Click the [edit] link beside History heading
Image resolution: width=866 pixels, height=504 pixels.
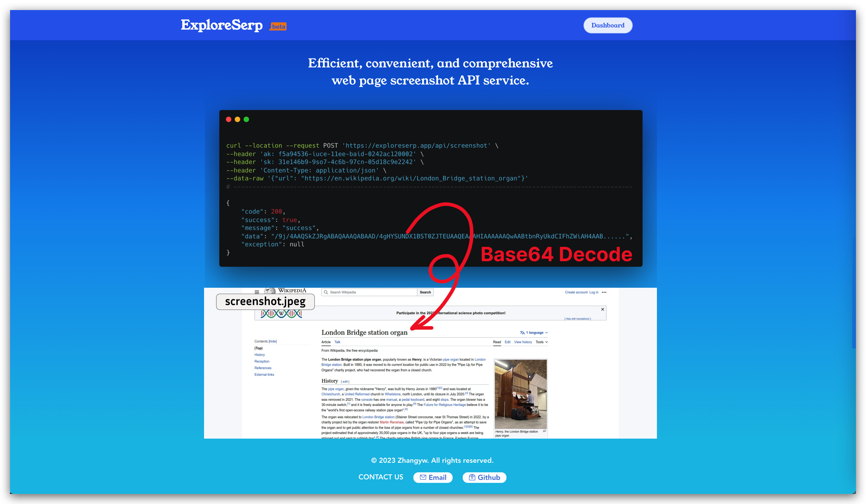click(x=345, y=382)
